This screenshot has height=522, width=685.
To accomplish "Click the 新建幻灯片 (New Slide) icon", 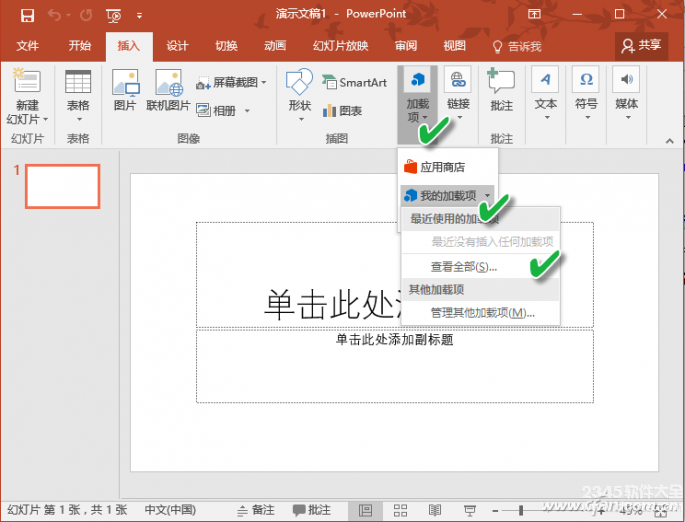I will pos(27,81).
